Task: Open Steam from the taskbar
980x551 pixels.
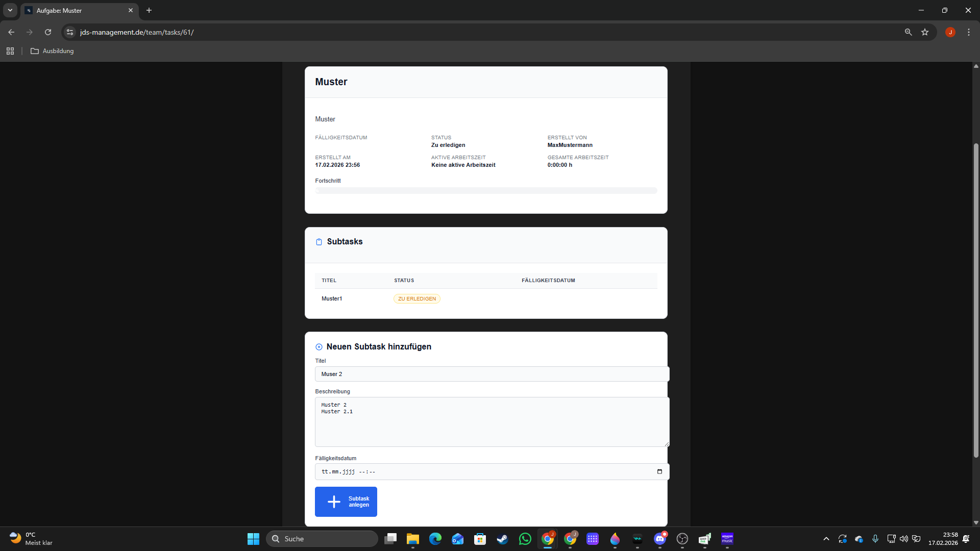Action: point(502,539)
